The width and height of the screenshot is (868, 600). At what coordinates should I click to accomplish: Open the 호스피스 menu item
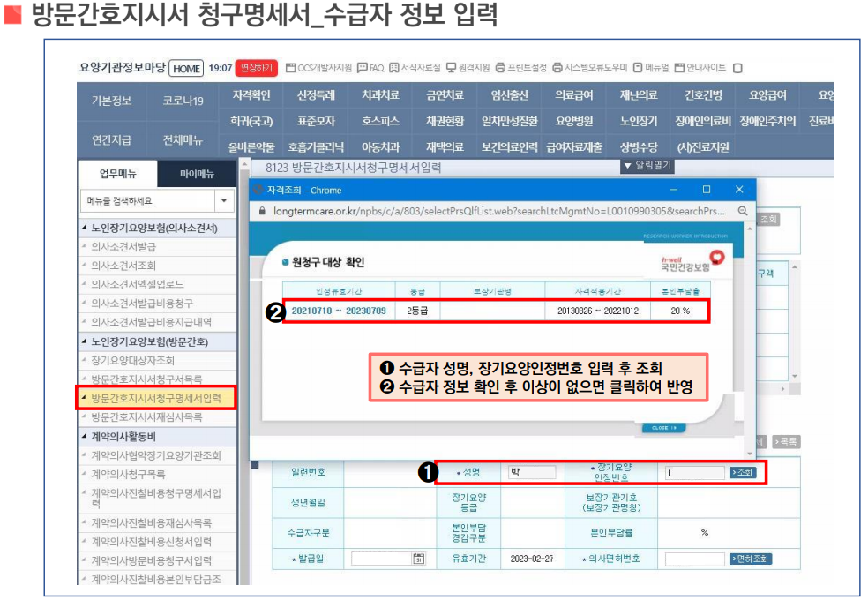(380, 121)
